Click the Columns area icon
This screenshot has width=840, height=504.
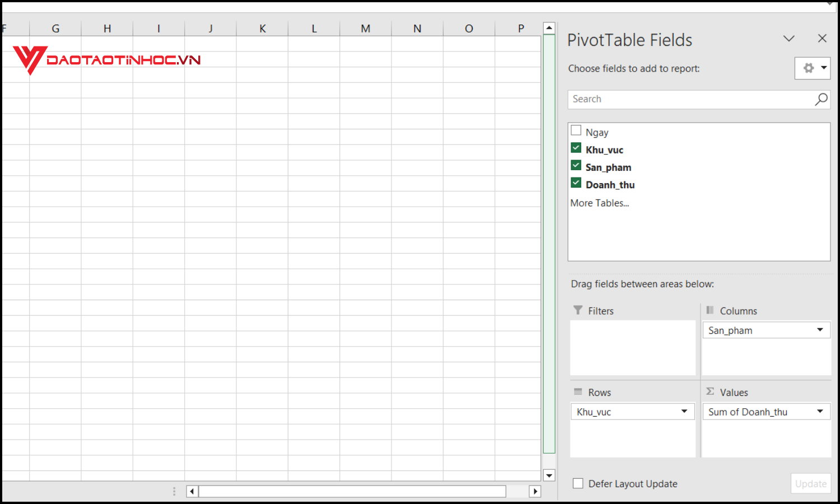[710, 310]
